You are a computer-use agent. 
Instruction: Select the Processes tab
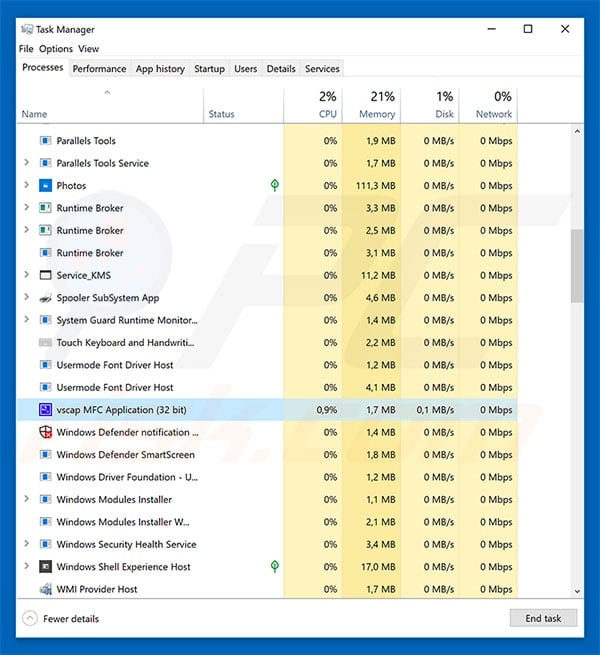[43, 67]
